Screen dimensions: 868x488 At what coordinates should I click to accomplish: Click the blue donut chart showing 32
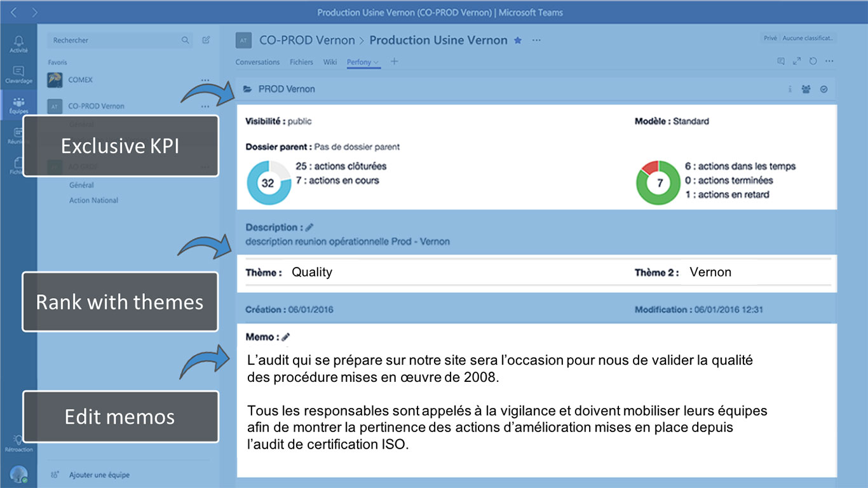tap(268, 183)
